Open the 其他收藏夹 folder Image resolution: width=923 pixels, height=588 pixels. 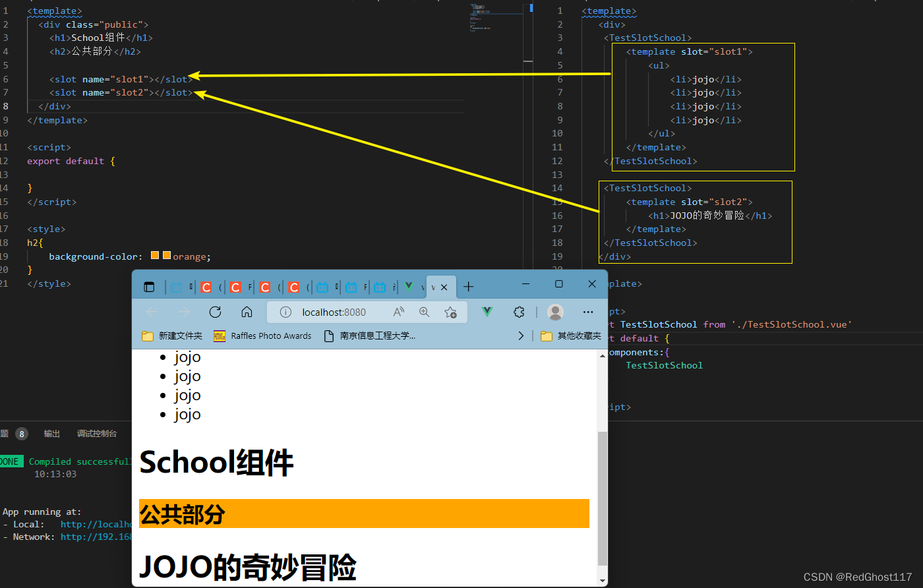[571, 336]
